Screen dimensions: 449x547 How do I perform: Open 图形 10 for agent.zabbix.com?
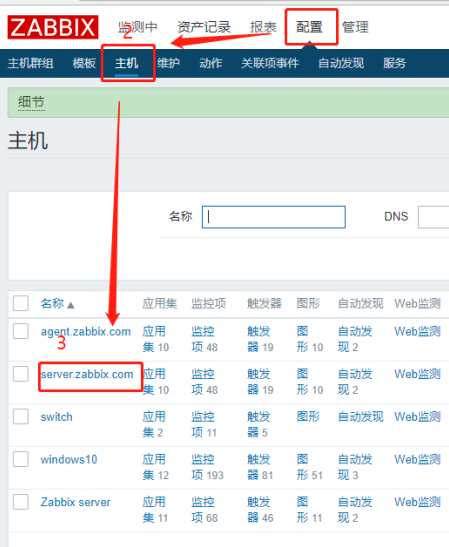coord(310,339)
